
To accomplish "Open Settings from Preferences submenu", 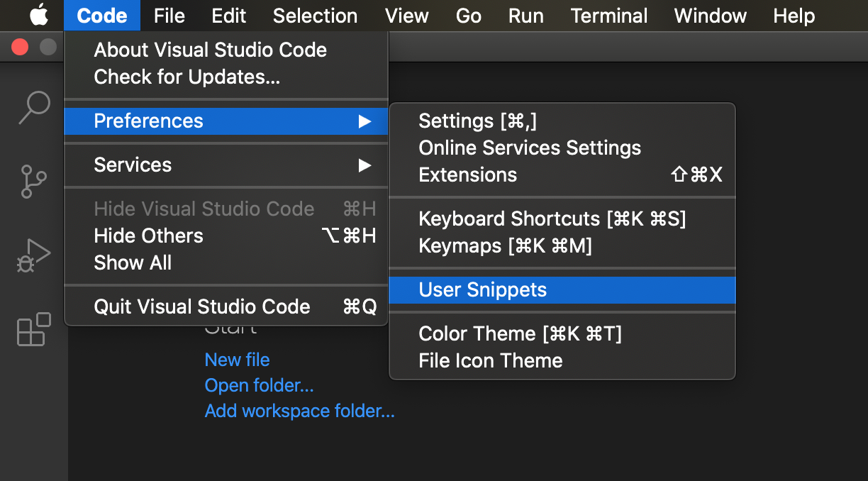I will 562,121.
